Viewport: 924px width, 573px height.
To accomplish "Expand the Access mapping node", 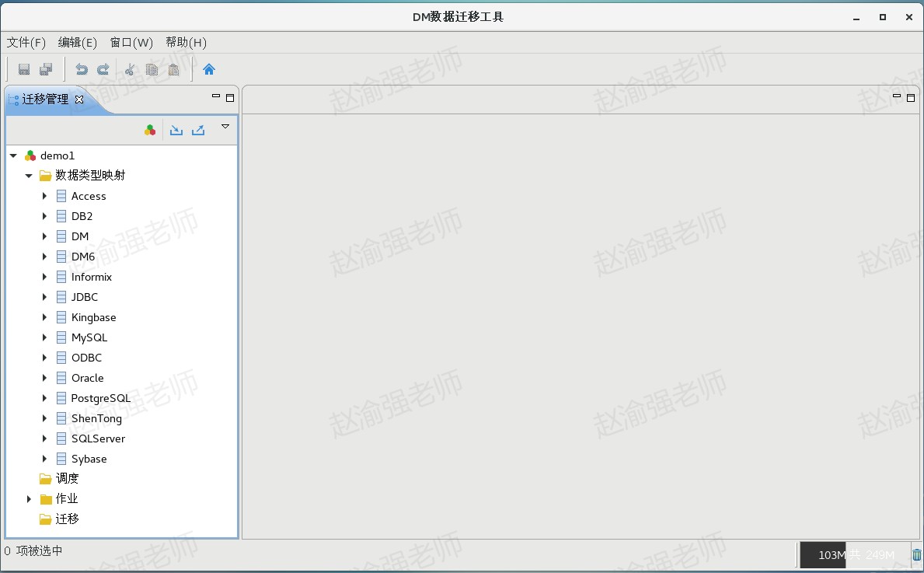I will [x=44, y=196].
